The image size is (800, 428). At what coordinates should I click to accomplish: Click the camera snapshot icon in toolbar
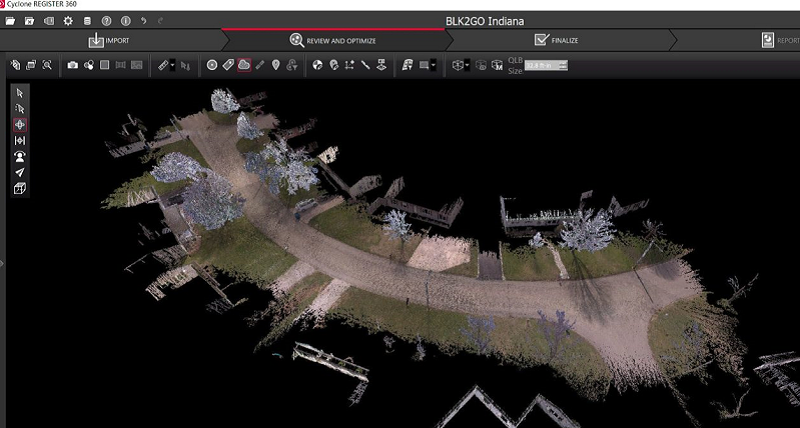[72, 65]
